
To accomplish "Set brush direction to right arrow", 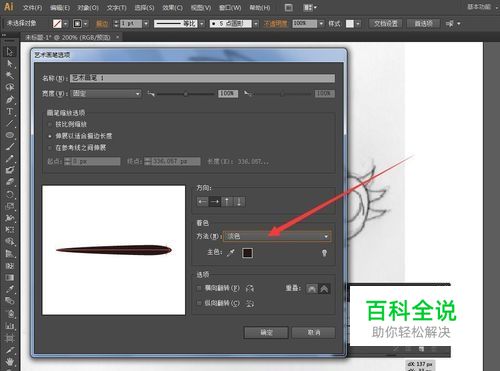I will pyautogui.click(x=215, y=201).
